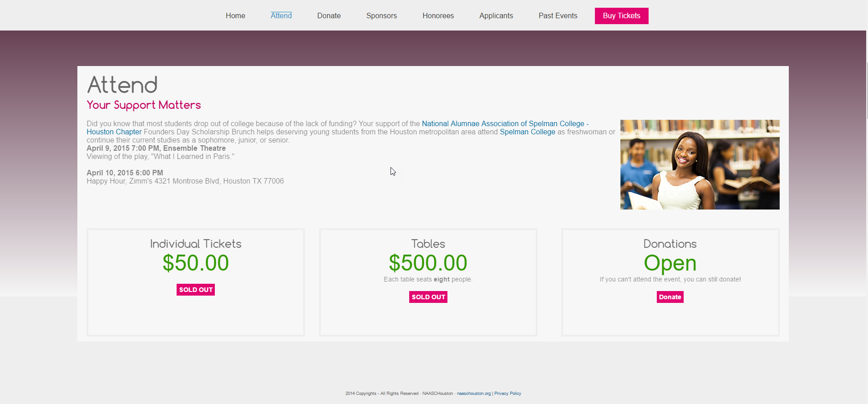
Task: Open the Donate page from navigation bar
Action: pyautogui.click(x=329, y=16)
